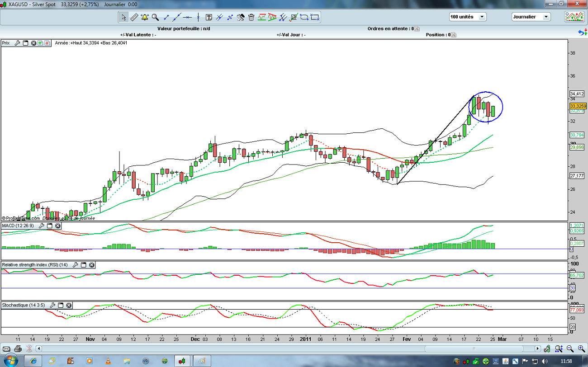Open the hammer and wrench object settings

(241, 17)
